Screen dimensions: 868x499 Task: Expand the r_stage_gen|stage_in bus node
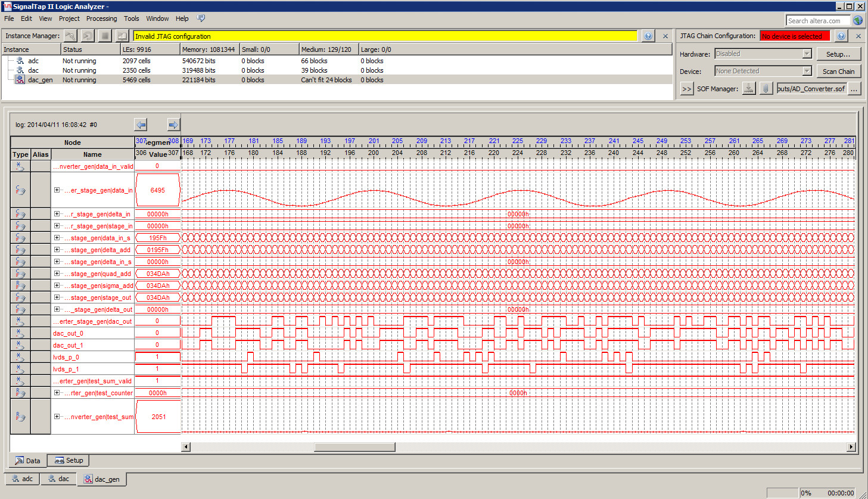pos(57,226)
